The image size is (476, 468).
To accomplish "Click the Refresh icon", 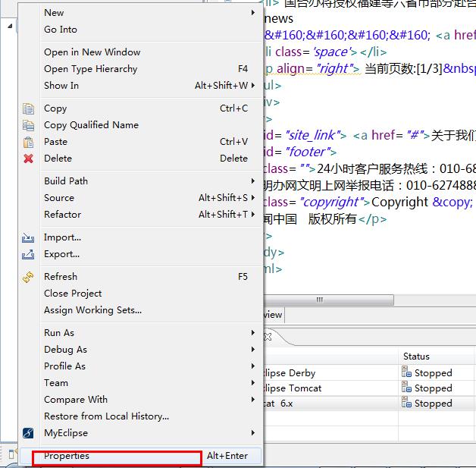I will tap(29, 277).
